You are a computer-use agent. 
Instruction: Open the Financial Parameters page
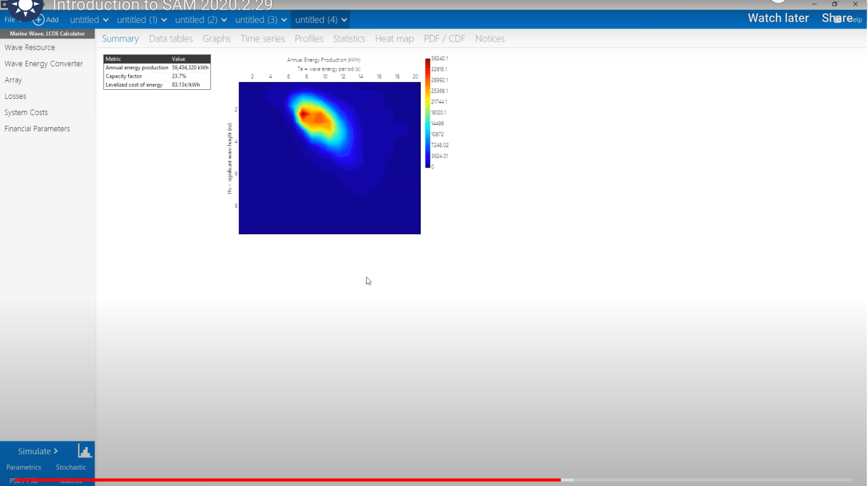coord(37,128)
